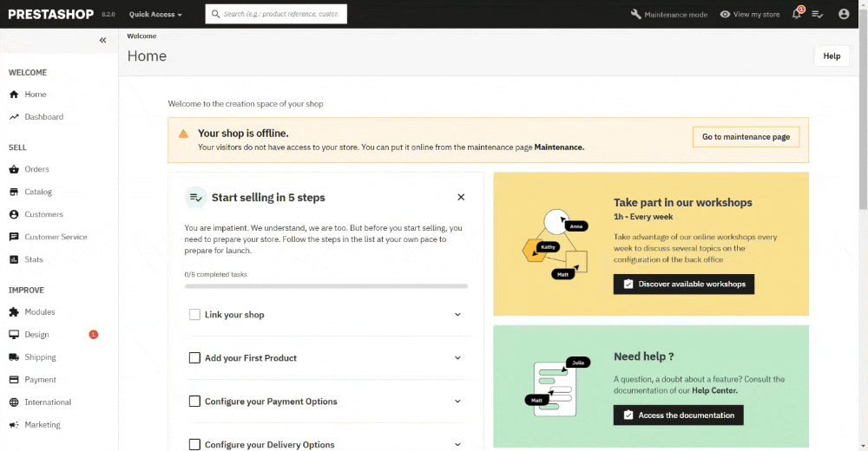Tick the Add your First Product checkbox
The width and height of the screenshot is (868, 451).
tap(194, 358)
